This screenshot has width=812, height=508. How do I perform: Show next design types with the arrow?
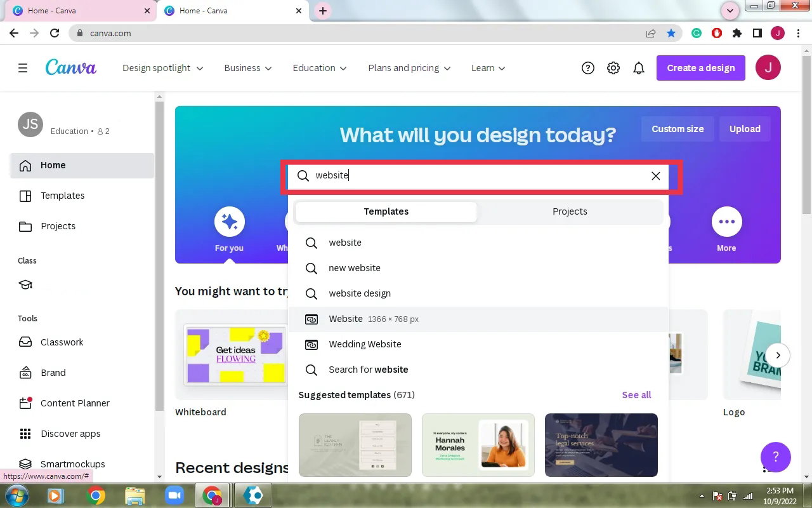click(x=778, y=355)
